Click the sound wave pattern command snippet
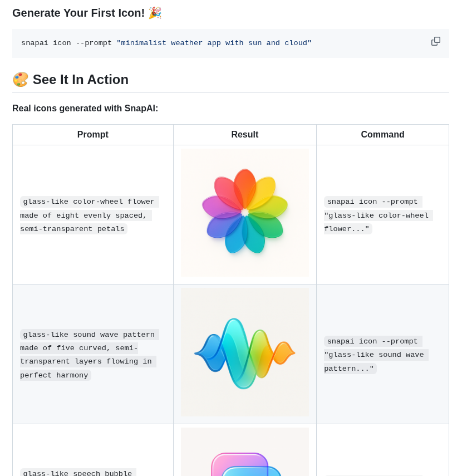 (376, 355)
